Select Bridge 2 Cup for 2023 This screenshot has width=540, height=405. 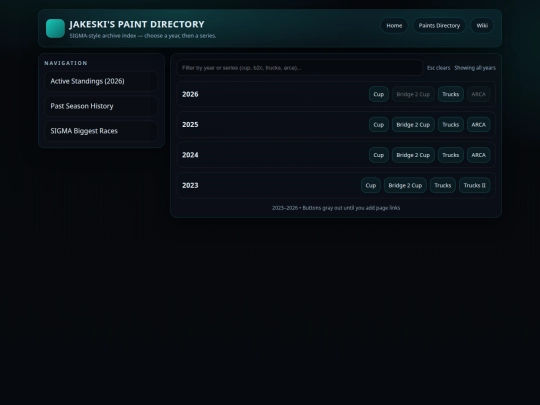tap(405, 185)
